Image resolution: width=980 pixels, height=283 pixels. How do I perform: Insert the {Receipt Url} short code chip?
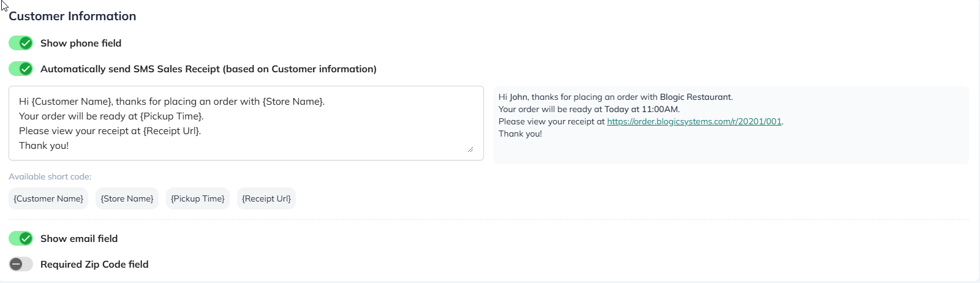266,198
